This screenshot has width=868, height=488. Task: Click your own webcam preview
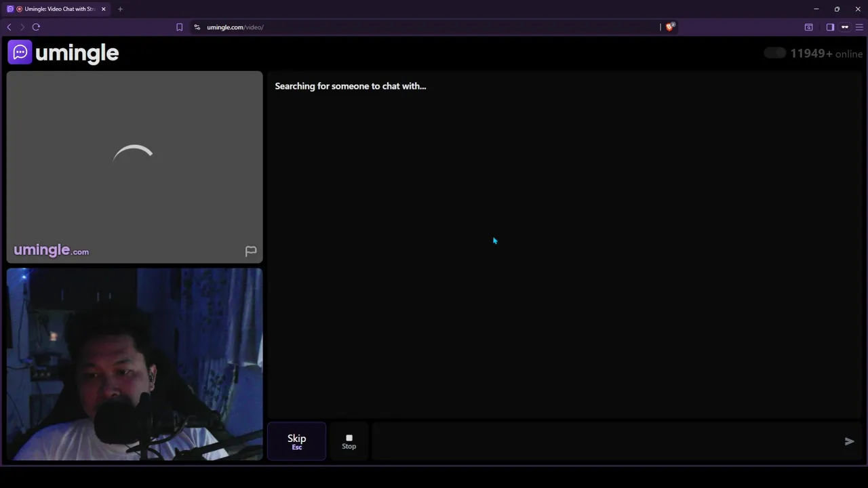pos(134,364)
